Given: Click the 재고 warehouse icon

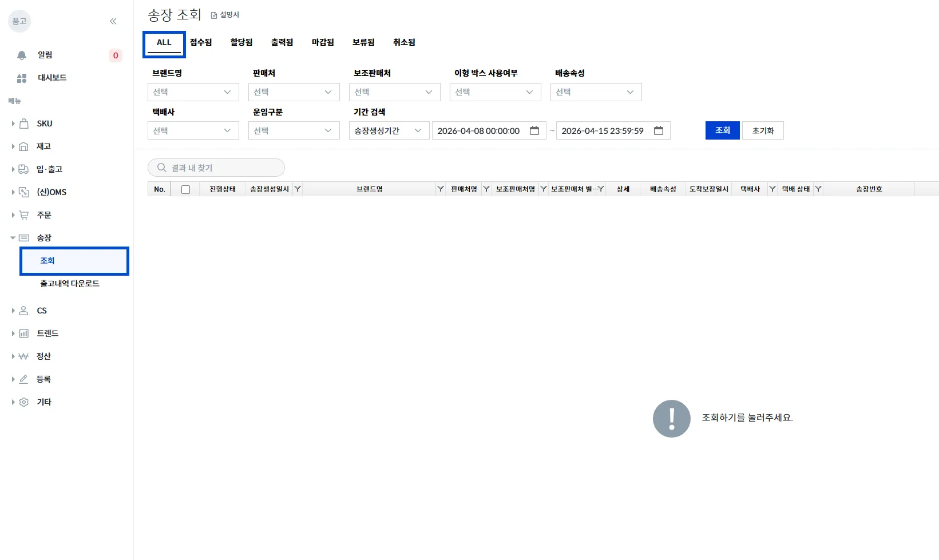Looking at the screenshot, I should click(23, 146).
